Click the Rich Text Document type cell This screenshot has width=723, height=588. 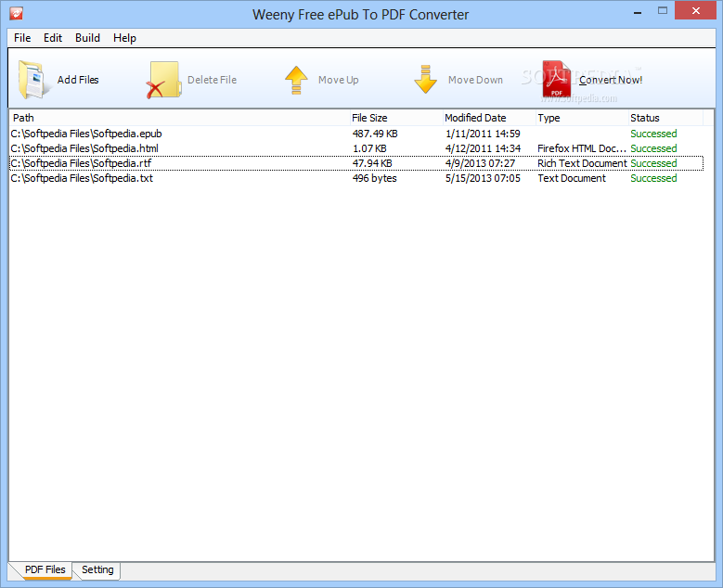[x=582, y=163]
